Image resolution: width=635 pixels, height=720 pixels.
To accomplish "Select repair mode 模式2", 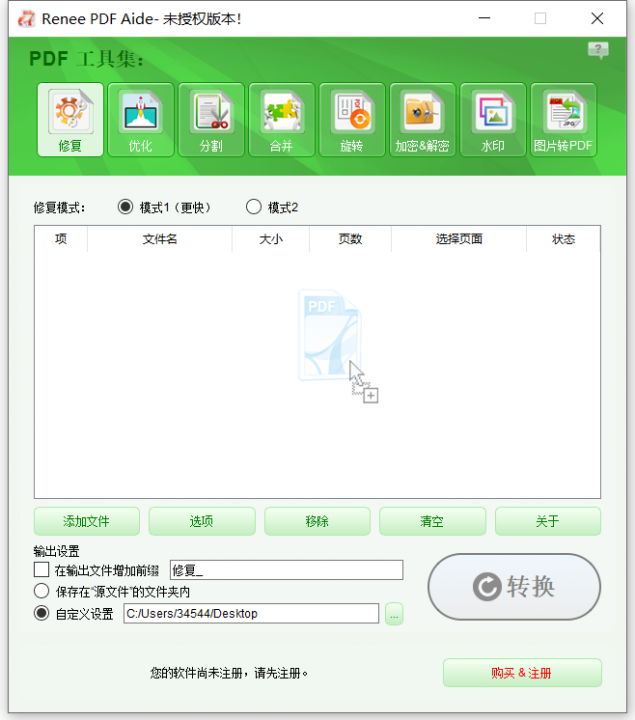I will tap(253, 207).
